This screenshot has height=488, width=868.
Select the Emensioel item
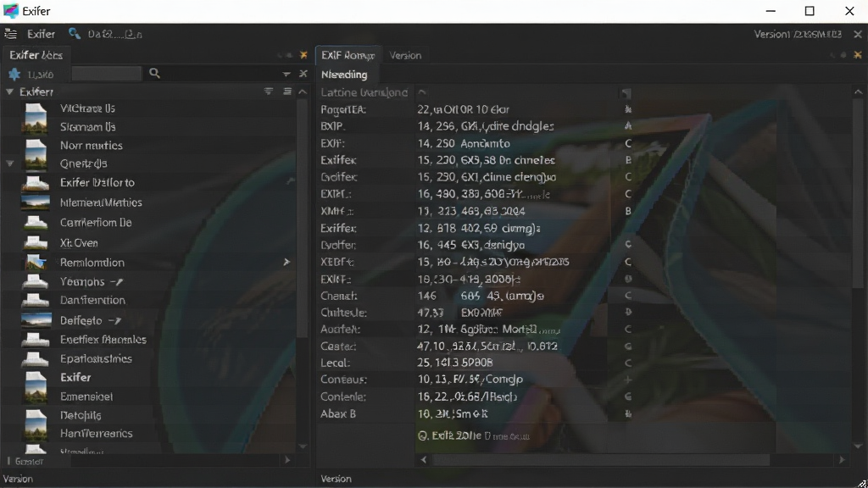click(86, 396)
